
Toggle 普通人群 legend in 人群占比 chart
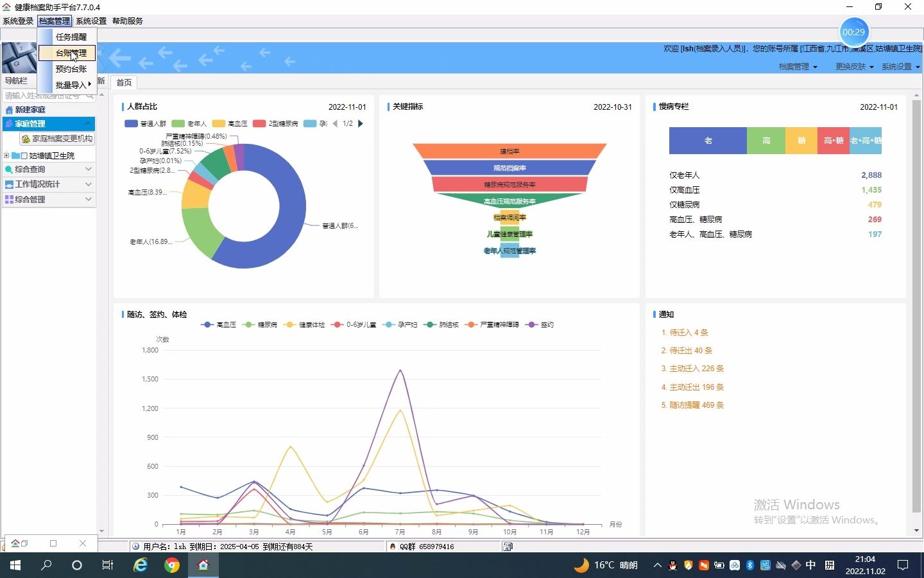[146, 123]
